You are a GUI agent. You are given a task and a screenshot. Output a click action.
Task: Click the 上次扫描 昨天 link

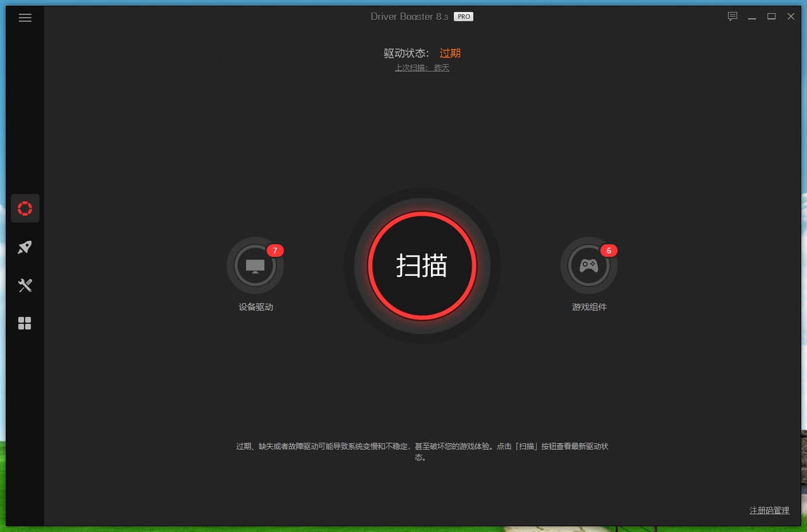pos(422,68)
